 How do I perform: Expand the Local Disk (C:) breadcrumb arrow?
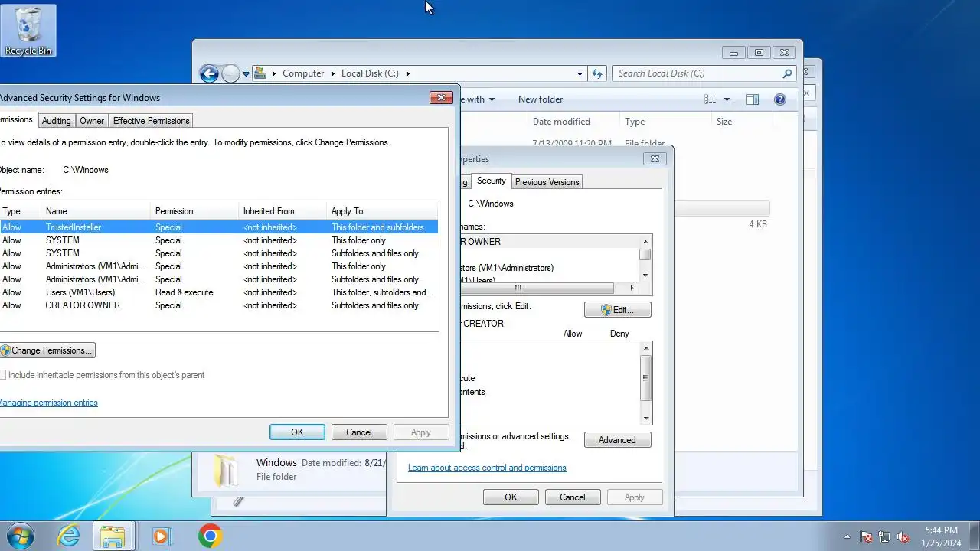click(408, 73)
